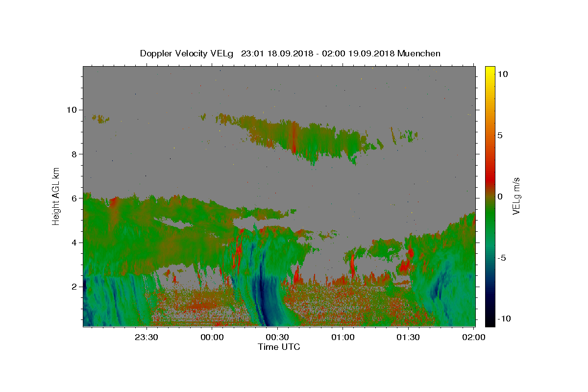Screen dimensions: 588x392
Task: Click the '02:00' time axis label
Action: [x=474, y=337]
